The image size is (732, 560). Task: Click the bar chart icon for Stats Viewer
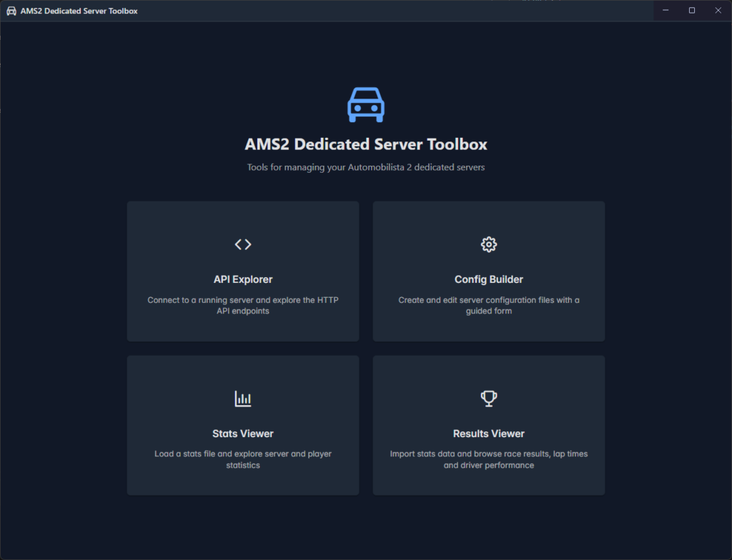[243, 399]
